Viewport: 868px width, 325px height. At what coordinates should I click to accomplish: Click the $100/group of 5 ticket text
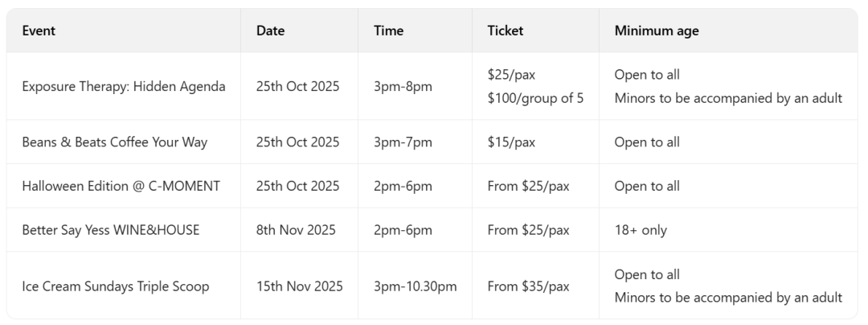coord(535,99)
